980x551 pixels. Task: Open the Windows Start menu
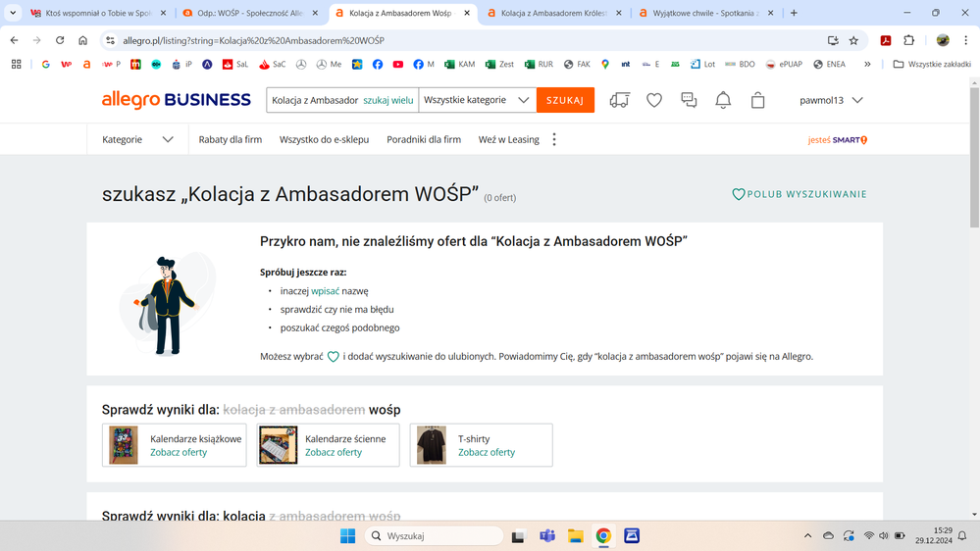[x=347, y=535]
